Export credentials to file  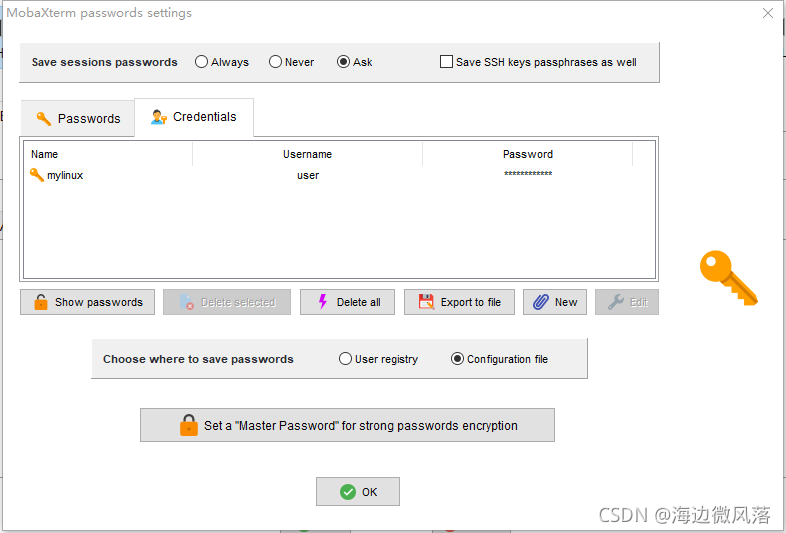point(459,302)
